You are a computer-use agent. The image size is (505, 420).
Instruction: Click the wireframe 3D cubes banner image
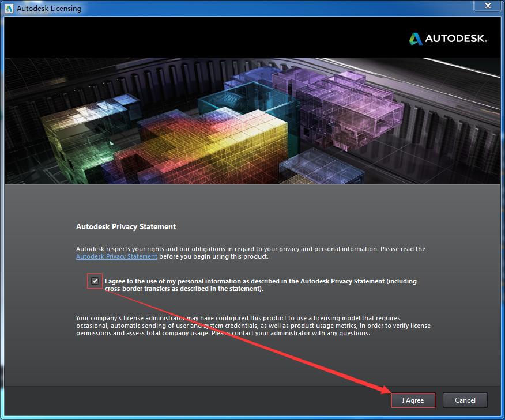[x=252, y=119]
